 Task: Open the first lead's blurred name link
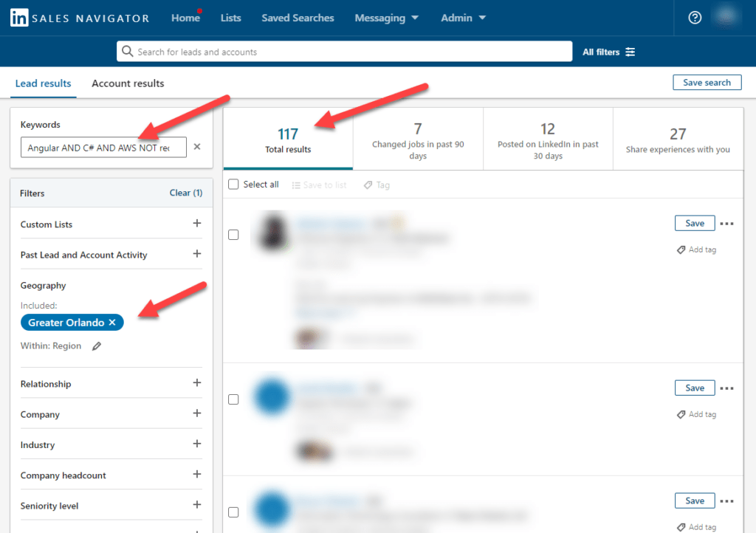point(331,223)
